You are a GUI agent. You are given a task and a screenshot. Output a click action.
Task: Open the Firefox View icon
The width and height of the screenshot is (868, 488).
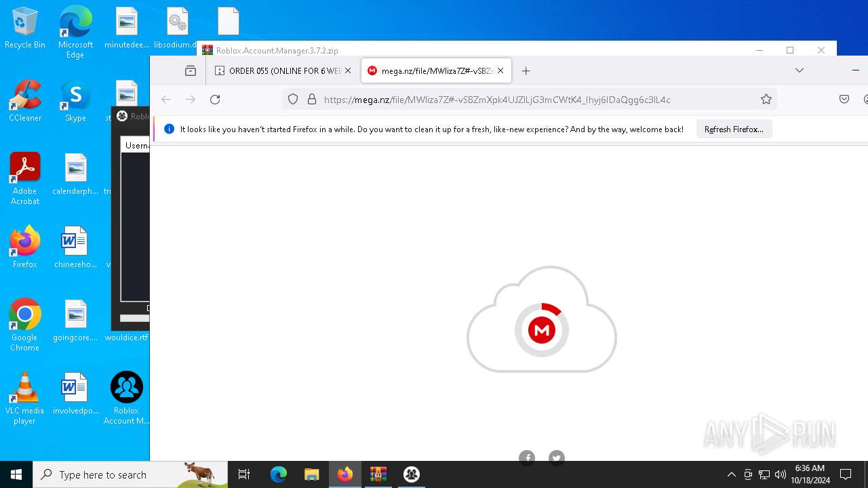[191, 70]
